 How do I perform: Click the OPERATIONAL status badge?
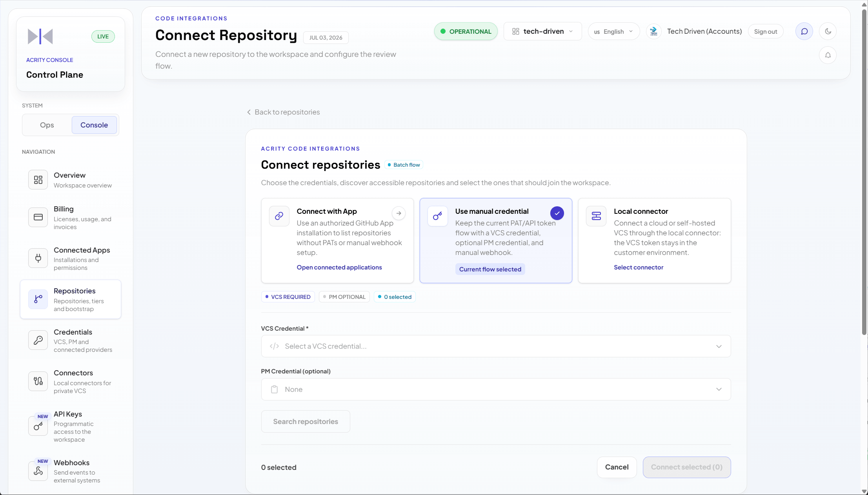click(466, 31)
